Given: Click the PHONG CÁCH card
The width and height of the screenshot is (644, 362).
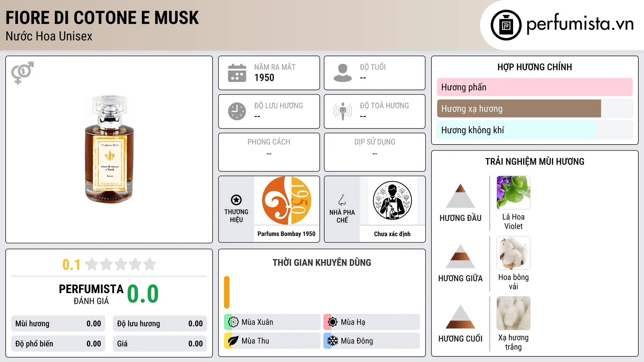Looking at the screenshot, I should point(269,152).
